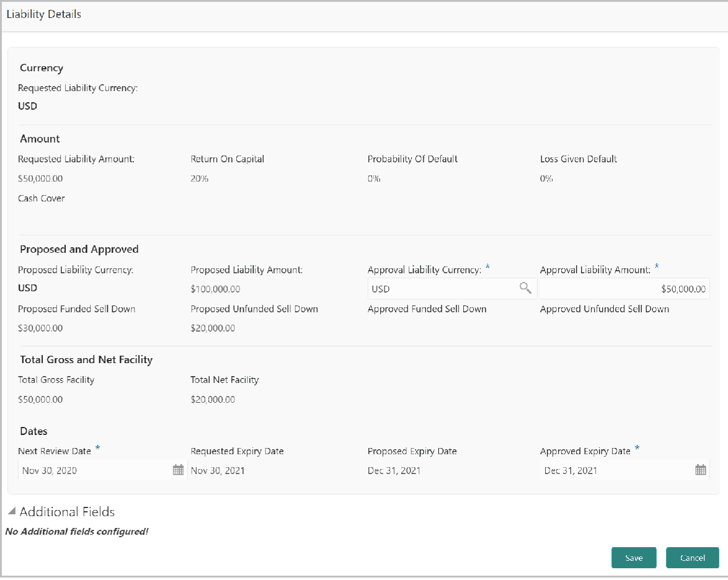This screenshot has width=728, height=580.
Task: Collapse the Additional Fields section
Action: [x=12, y=512]
